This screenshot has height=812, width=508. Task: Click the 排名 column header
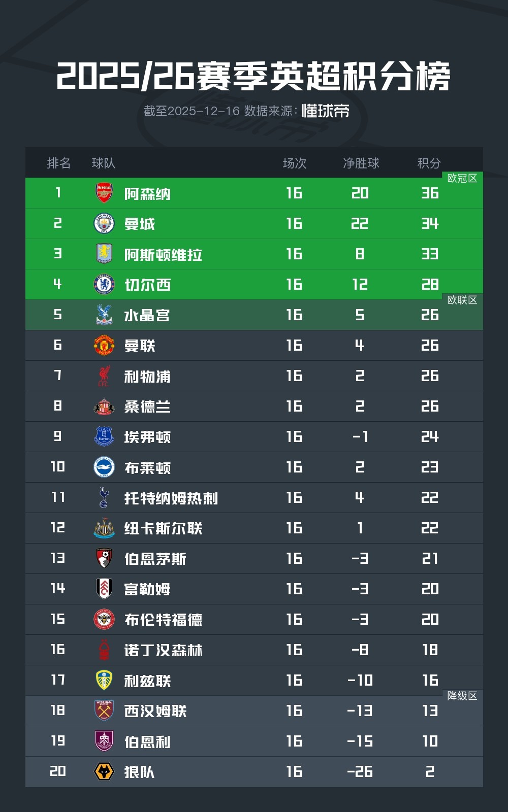pos(58,163)
